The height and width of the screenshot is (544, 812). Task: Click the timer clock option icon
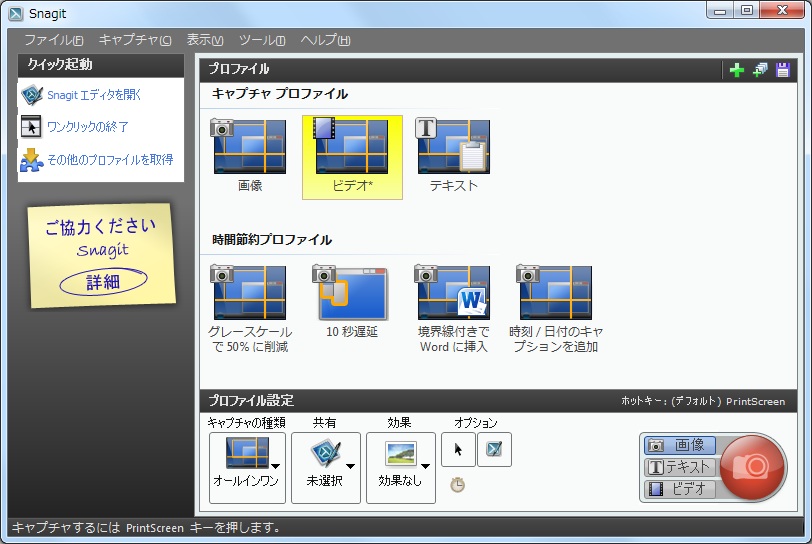pos(457,485)
